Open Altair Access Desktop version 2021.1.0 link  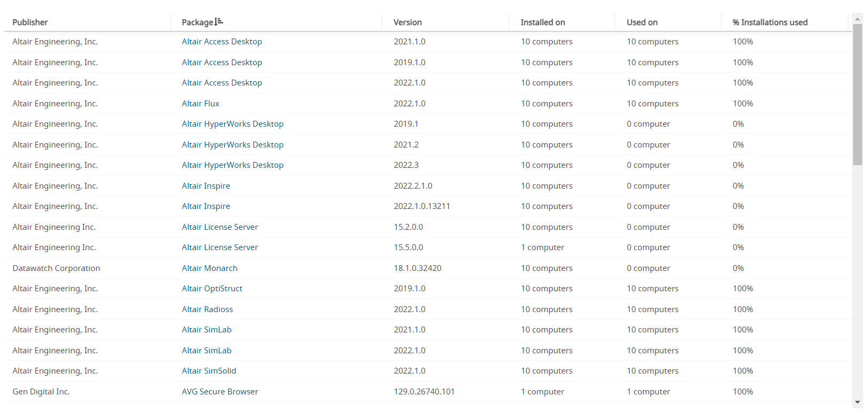click(x=222, y=42)
